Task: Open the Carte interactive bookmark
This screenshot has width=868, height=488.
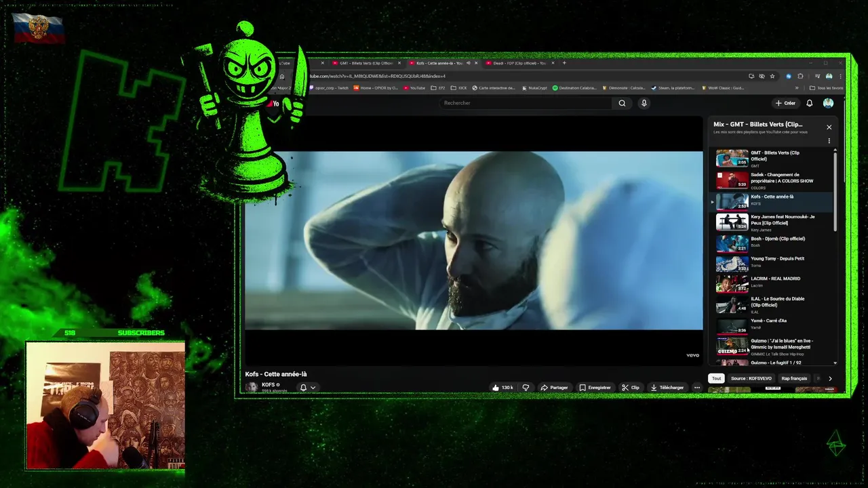Action: (x=494, y=87)
